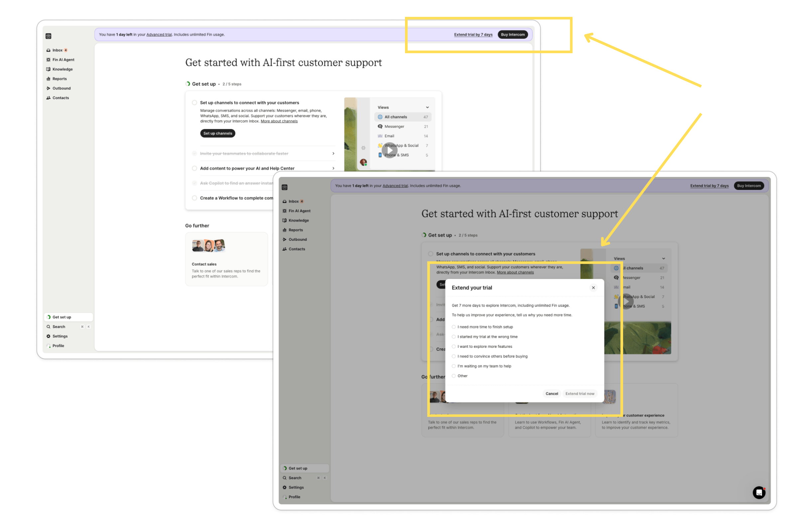Open Contact sales card in back window
Viewport: 798px width, 532px height.
click(226, 259)
